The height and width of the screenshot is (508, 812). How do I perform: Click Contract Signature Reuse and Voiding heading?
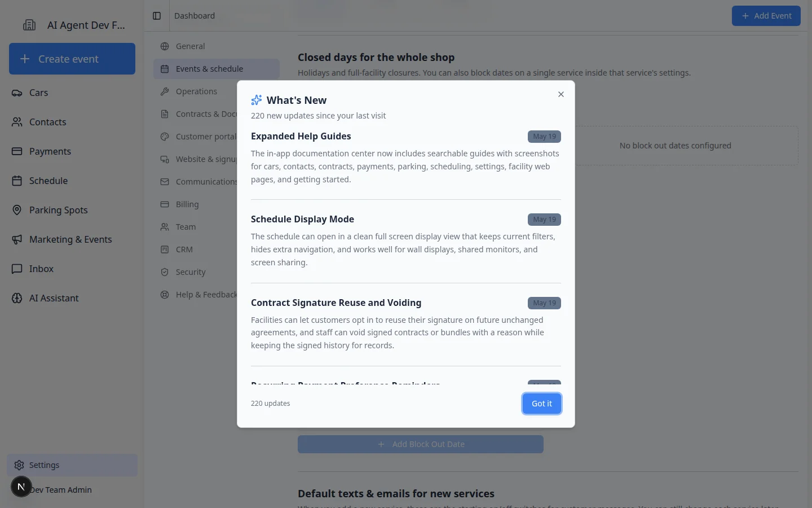click(336, 303)
